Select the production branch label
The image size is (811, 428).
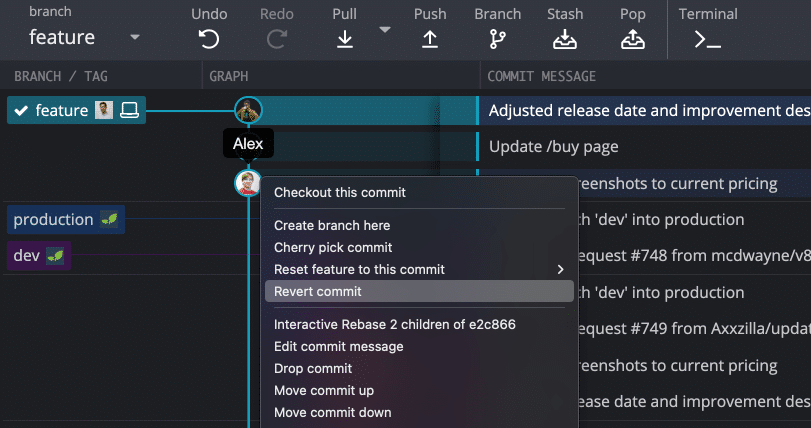pyautogui.click(x=66, y=220)
